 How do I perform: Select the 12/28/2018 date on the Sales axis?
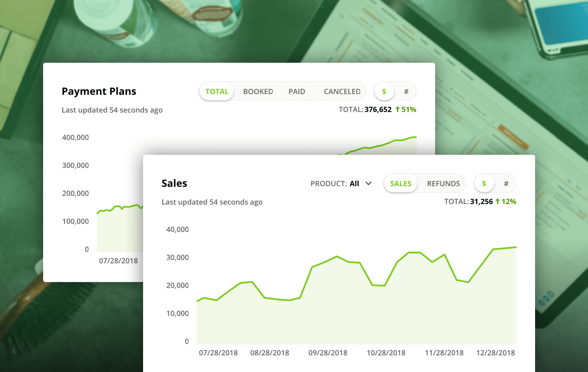point(496,353)
